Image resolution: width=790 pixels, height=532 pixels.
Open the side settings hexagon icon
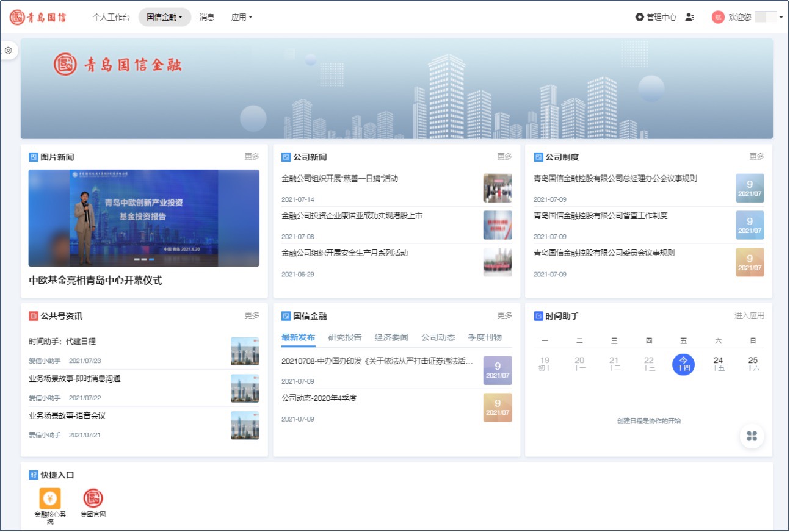click(x=8, y=51)
